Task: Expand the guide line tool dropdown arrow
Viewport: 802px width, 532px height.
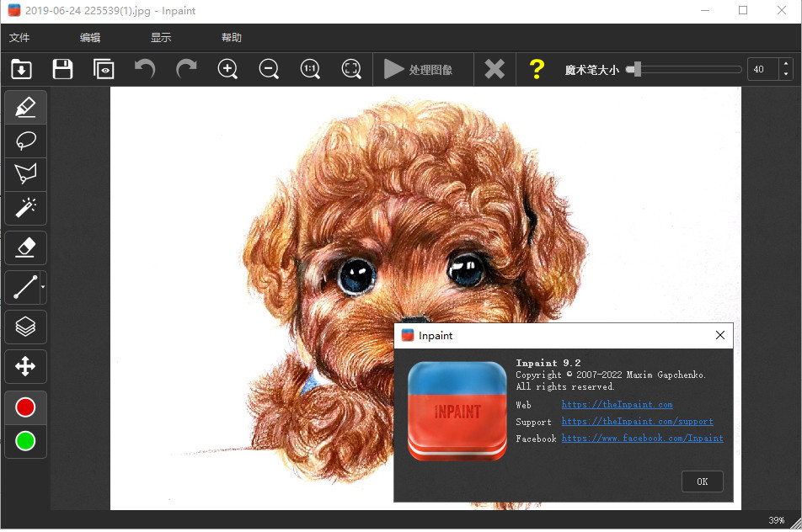Action: coord(43,288)
